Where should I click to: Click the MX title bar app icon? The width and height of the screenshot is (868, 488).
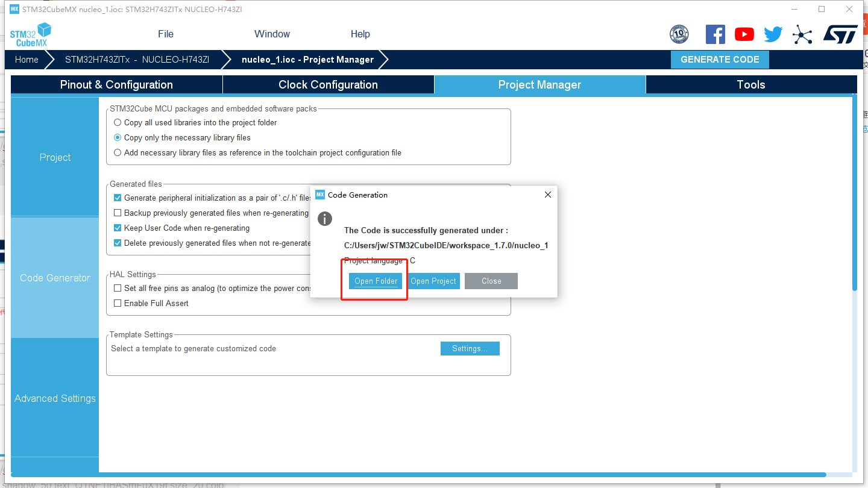14,9
